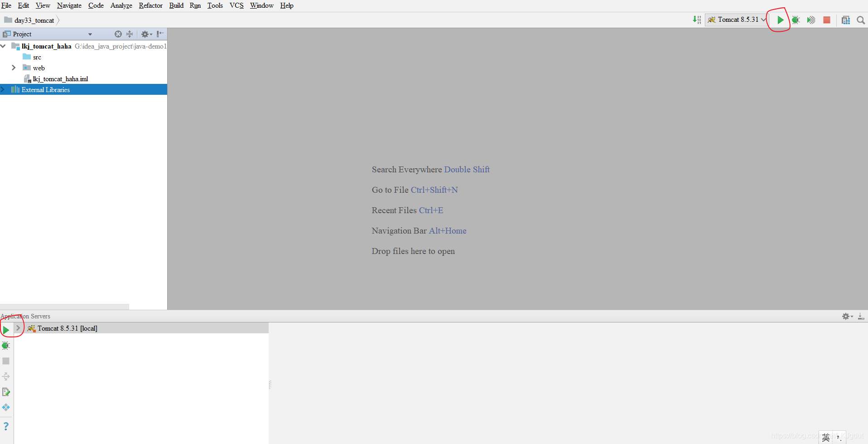Viewport: 868px width, 444px height.
Task: Click the src folder icon
Action: (27, 57)
